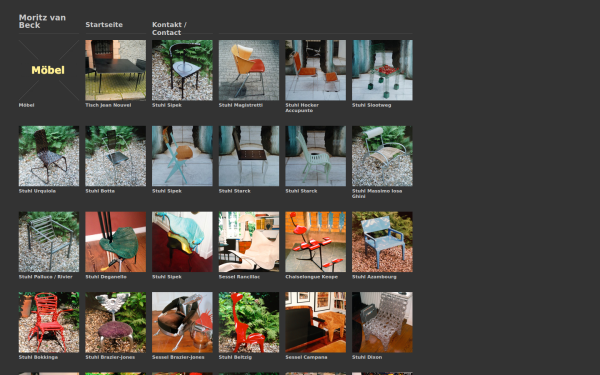The width and height of the screenshot is (600, 375).
Task: Open the Stuhl Beitzig red giraffe chair thumbnail
Action: click(x=249, y=322)
